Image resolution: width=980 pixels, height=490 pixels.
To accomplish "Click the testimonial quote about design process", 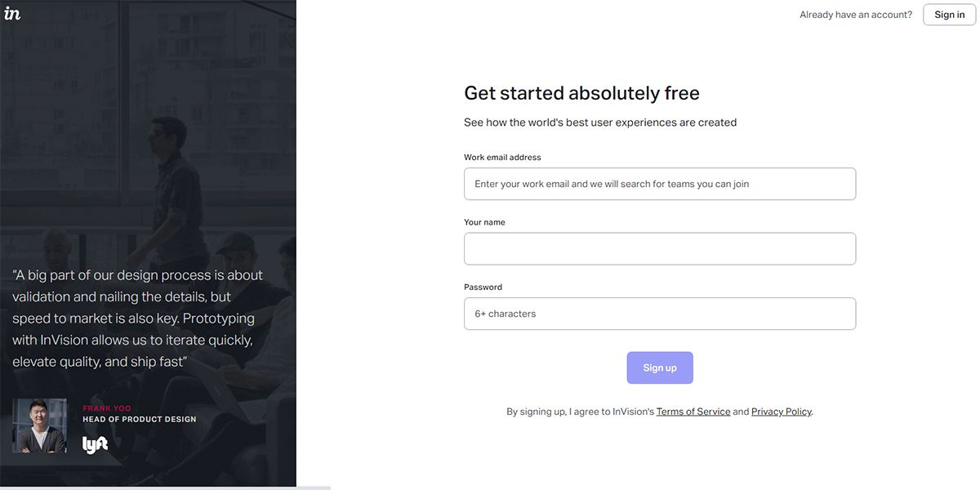I will [137, 318].
